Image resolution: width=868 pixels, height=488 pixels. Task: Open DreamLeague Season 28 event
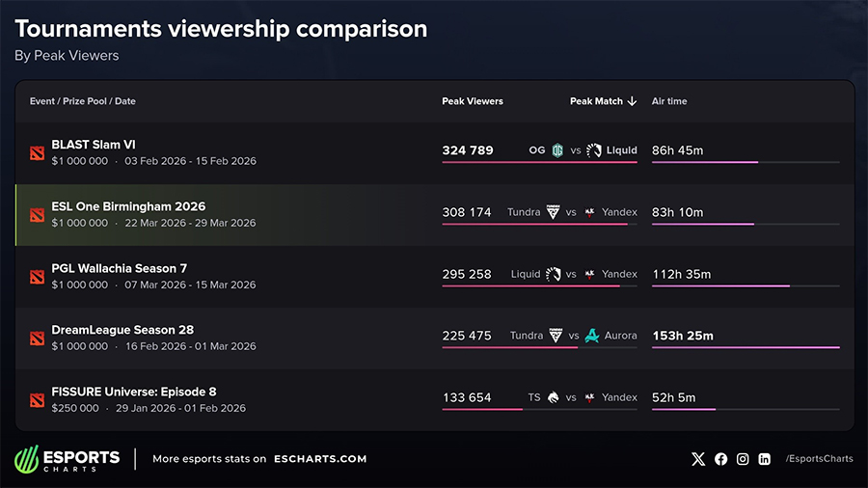(122, 330)
